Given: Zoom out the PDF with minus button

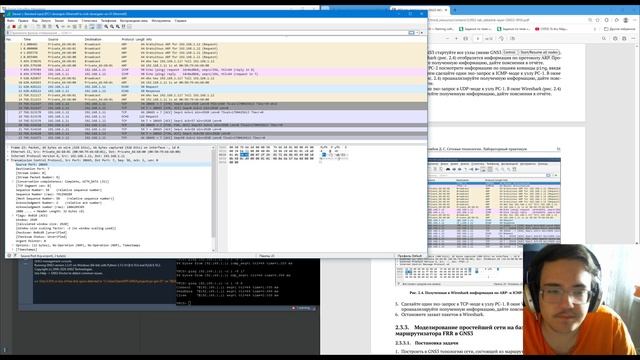Looking at the screenshot, I should tap(448, 38).
